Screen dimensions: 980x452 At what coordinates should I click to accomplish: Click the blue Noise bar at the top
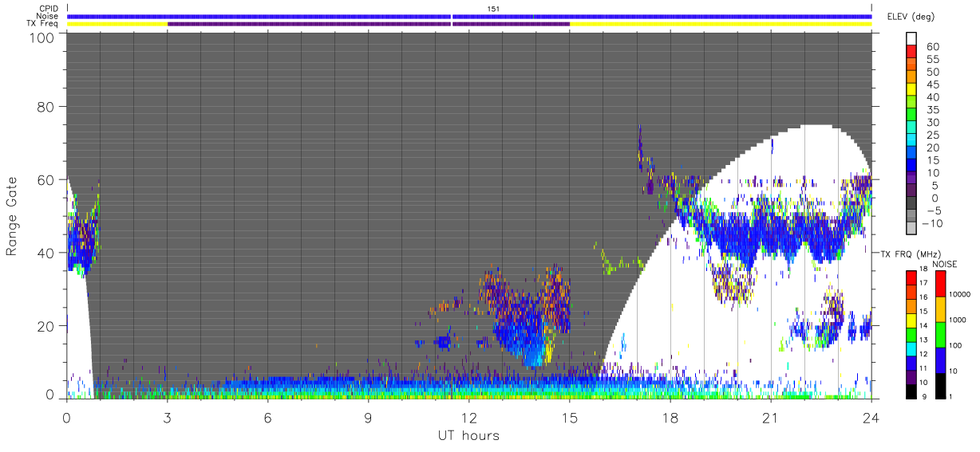click(x=469, y=16)
